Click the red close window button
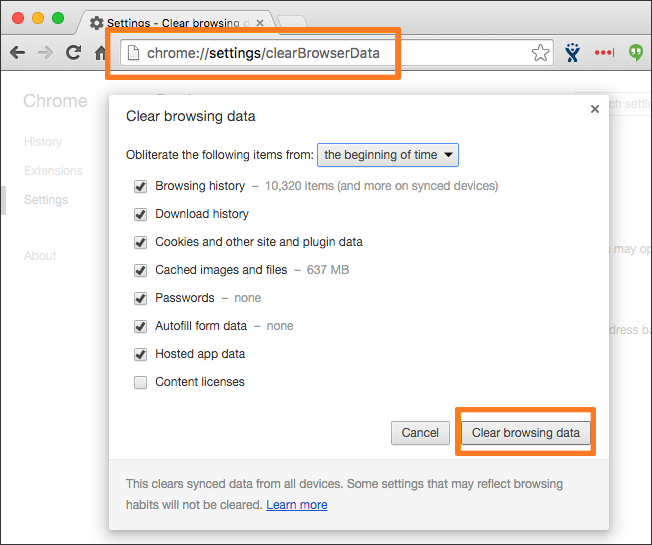Viewport: 652px width, 545px height. point(18,18)
